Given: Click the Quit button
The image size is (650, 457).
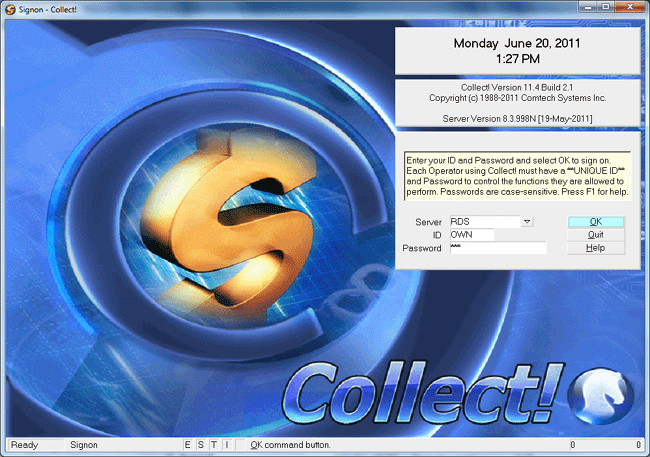Looking at the screenshot, I should [x=595, y=235].
